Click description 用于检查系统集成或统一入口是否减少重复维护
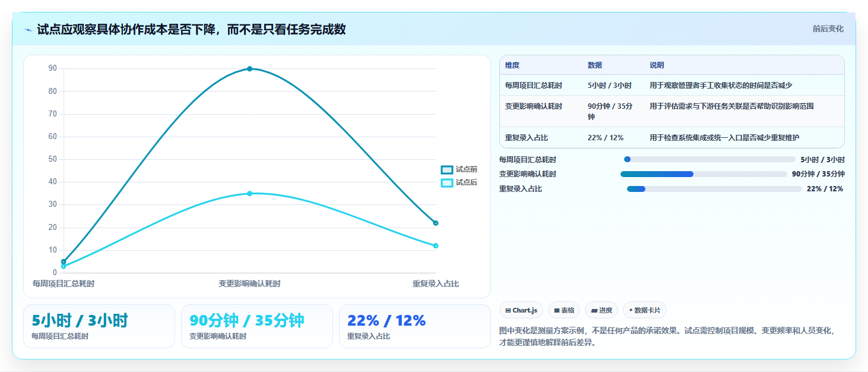Viewport: 868px width, 372px height. 724,138
